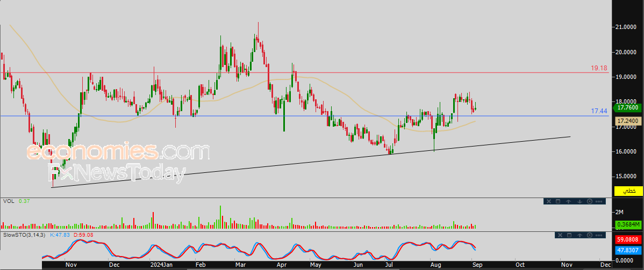Maximize the VOL indicator panel
The image size is (644, 270).
558,201
